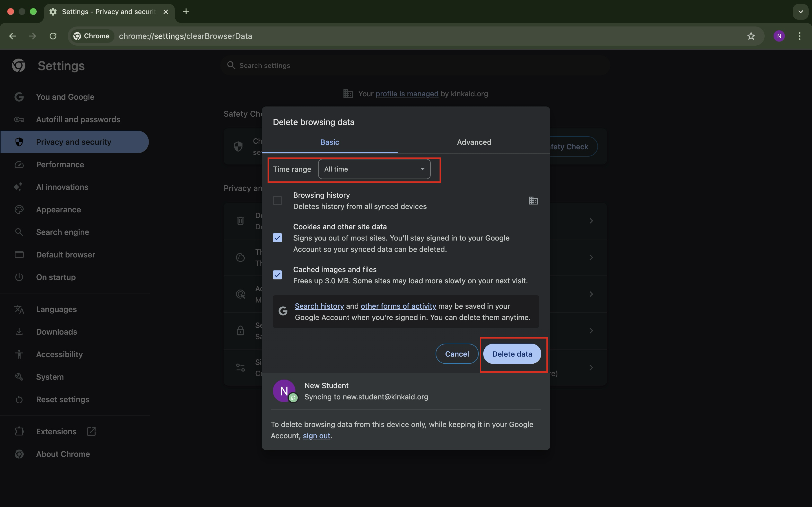Click the reload page icon

[53, 36]
